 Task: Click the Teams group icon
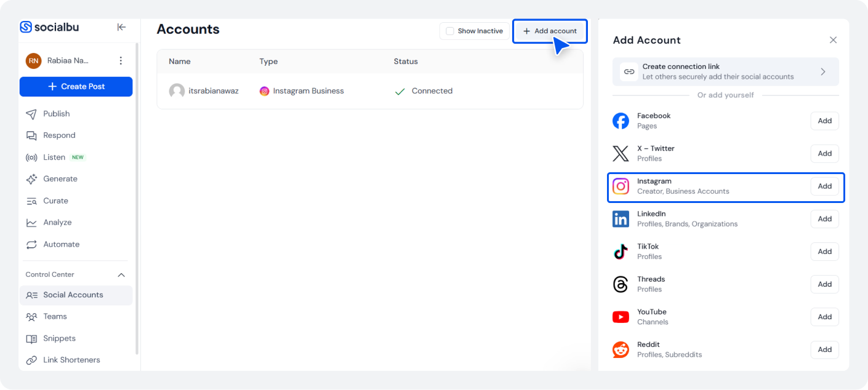click(31, 317)
